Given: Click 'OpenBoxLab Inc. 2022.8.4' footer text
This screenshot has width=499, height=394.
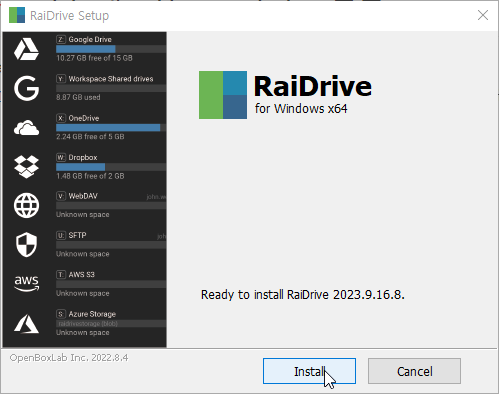Looking at the screenshot, I should (69, 358).
